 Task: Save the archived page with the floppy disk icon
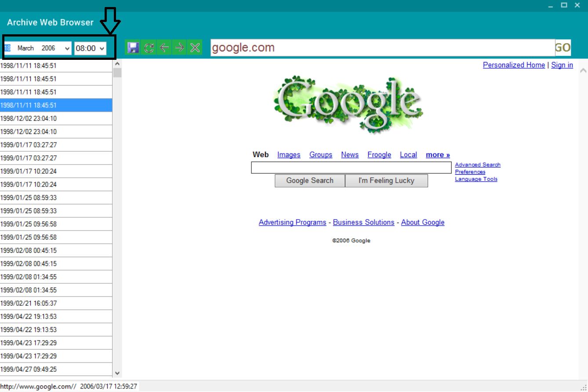click(133, 48)
